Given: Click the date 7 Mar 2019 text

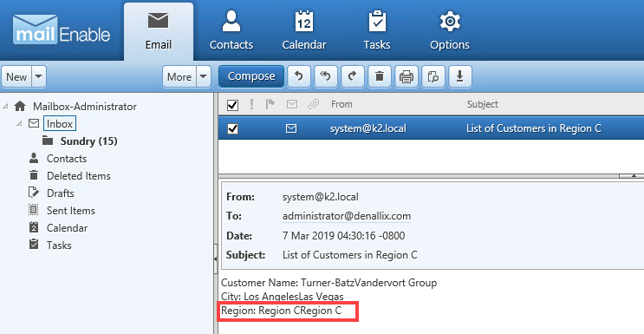Looking at the screenshot, I should 344,236.
